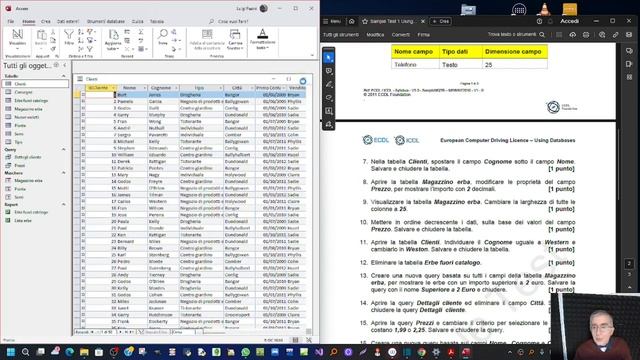Viewport: 640px width, 360px height.
Task: Click the Acrobat print icon
Action: [x=586, y=35]
